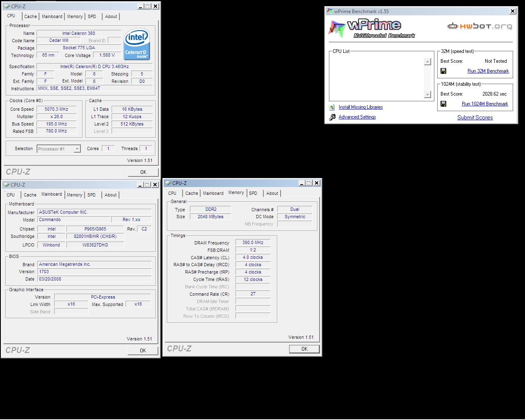525x420 pixels.
Task: Click the CPU-Z title icon in Memory window
Action: [169, 183]
